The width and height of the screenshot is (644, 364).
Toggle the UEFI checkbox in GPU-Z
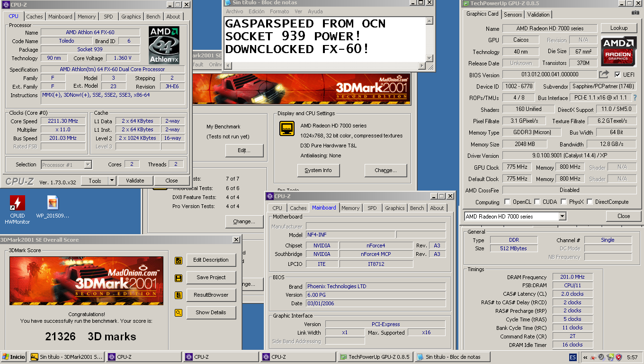[617, 74]
